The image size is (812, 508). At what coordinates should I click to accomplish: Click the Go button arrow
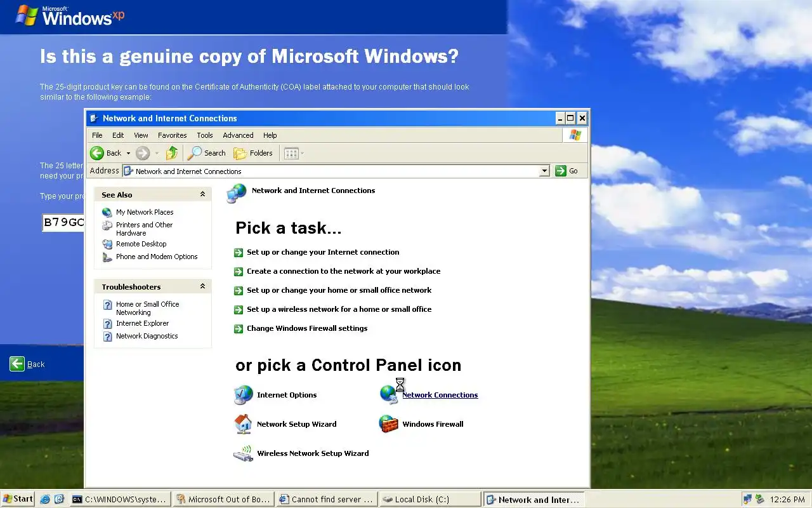click(x=561, y=171)
